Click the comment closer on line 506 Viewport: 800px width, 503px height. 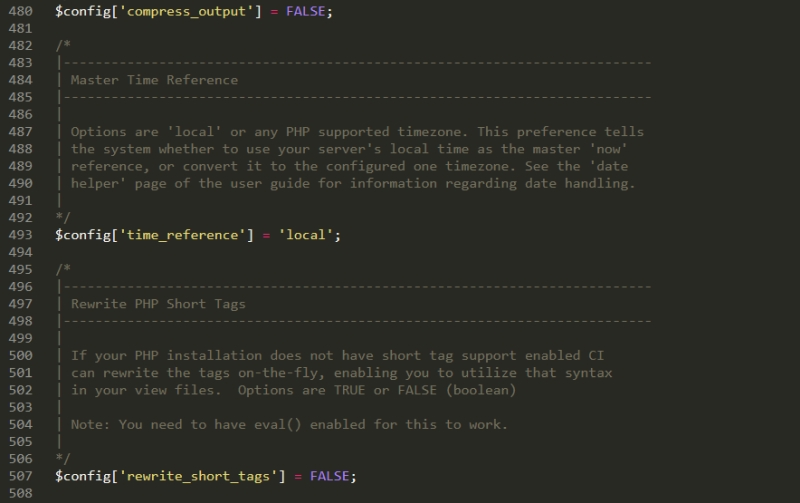tap(63, 459)
